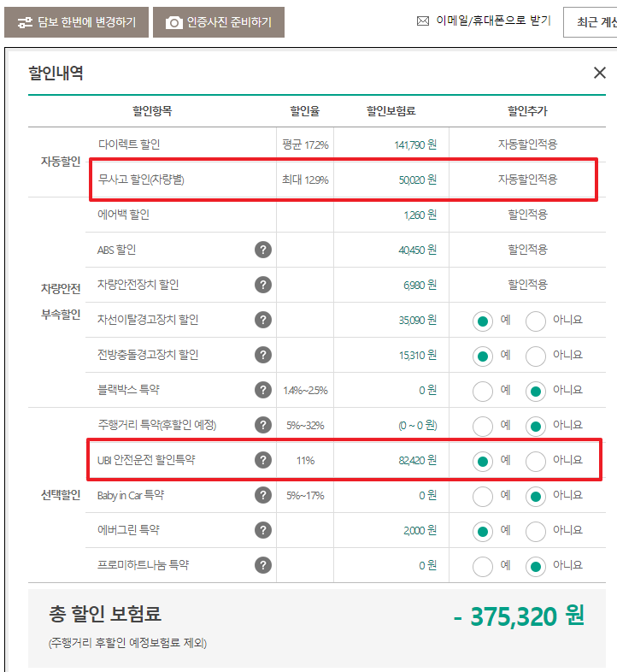Select 아니요 for UBI 안전운전 할인특약
This screenshot has width=617, height=672.
point(536,462)
